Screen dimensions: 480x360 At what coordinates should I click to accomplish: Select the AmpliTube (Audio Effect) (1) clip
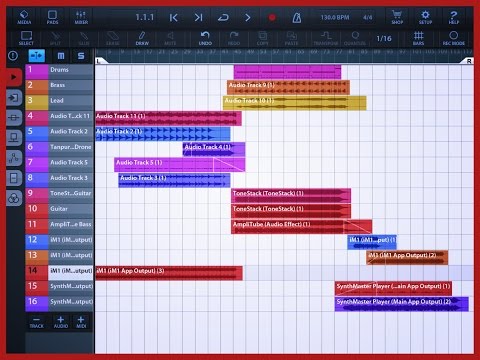(x=302, y=226)
